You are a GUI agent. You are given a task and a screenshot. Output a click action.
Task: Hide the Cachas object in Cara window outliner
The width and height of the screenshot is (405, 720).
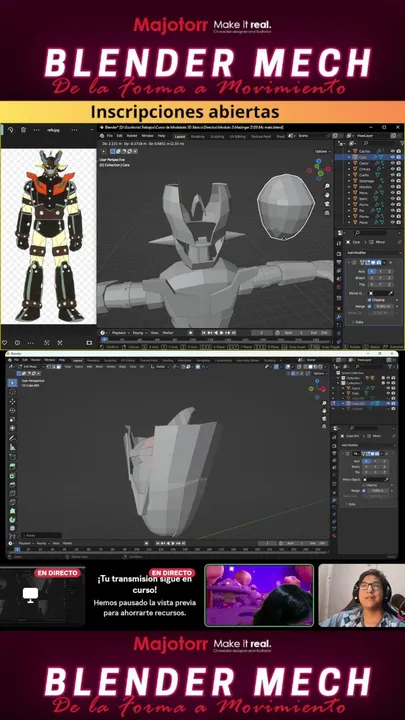(393, 151)
